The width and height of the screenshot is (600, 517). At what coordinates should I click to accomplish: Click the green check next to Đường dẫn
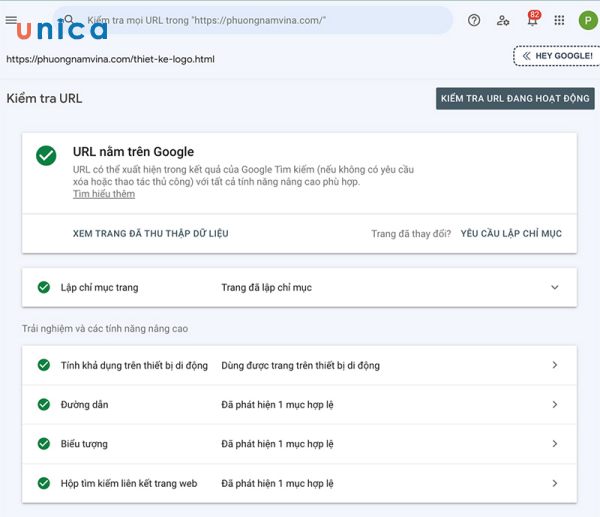pyautogui.click(x=44, y=405)
